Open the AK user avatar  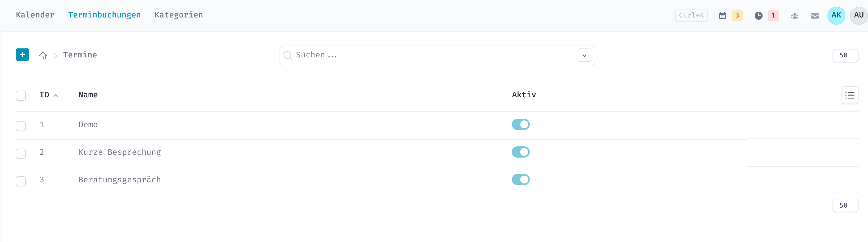[836, 15]
